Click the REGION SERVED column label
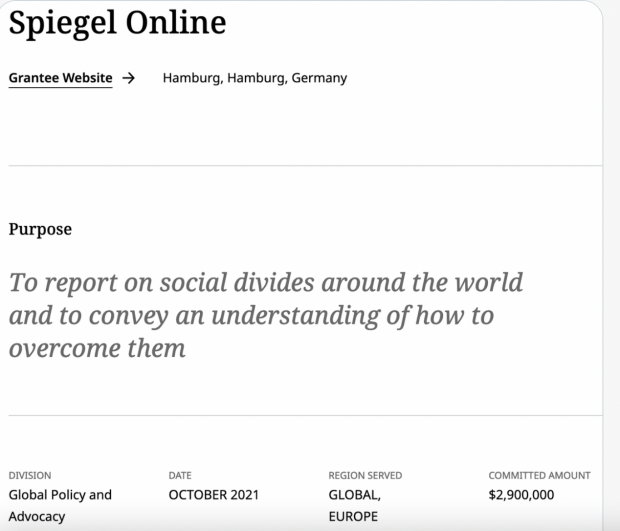This screenshot has height=531, width=620. coord(365,476)
